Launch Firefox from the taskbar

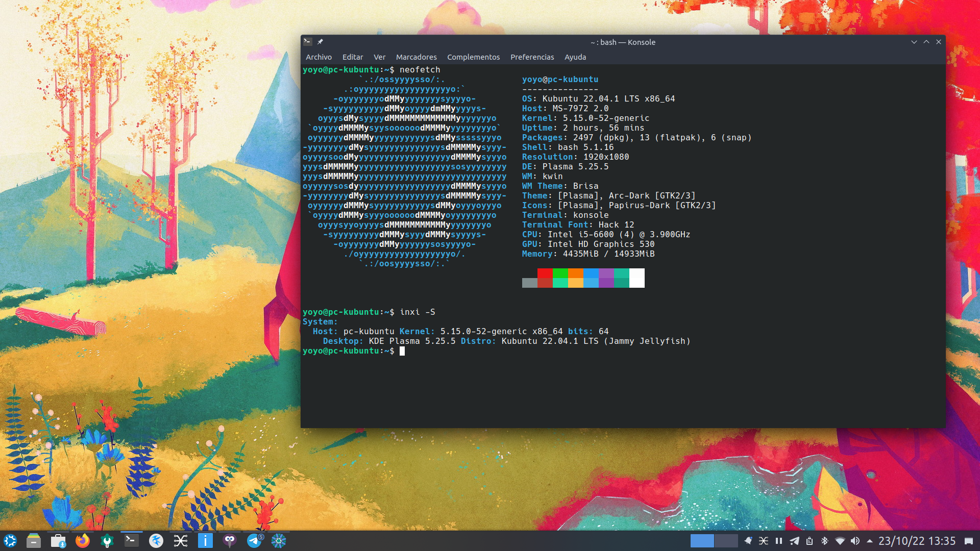(x=82, y=541)
